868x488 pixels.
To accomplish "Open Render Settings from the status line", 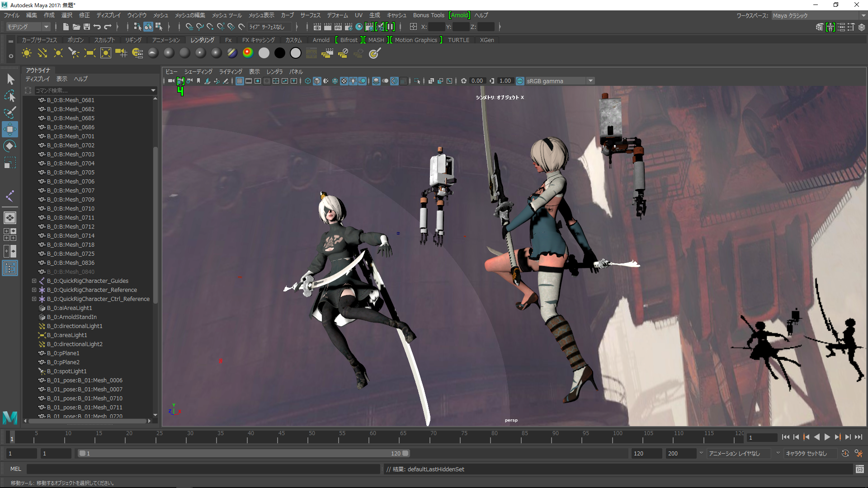I will 349,27.
